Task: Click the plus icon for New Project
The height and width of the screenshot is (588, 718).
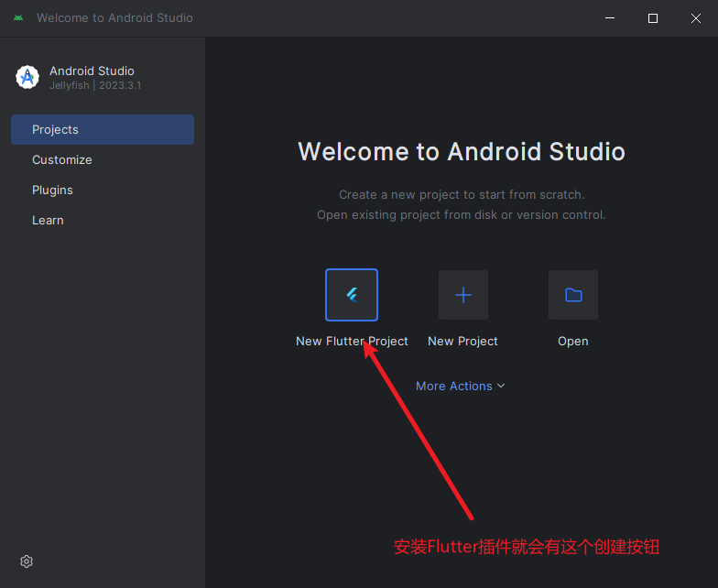Action: (463, 295)
